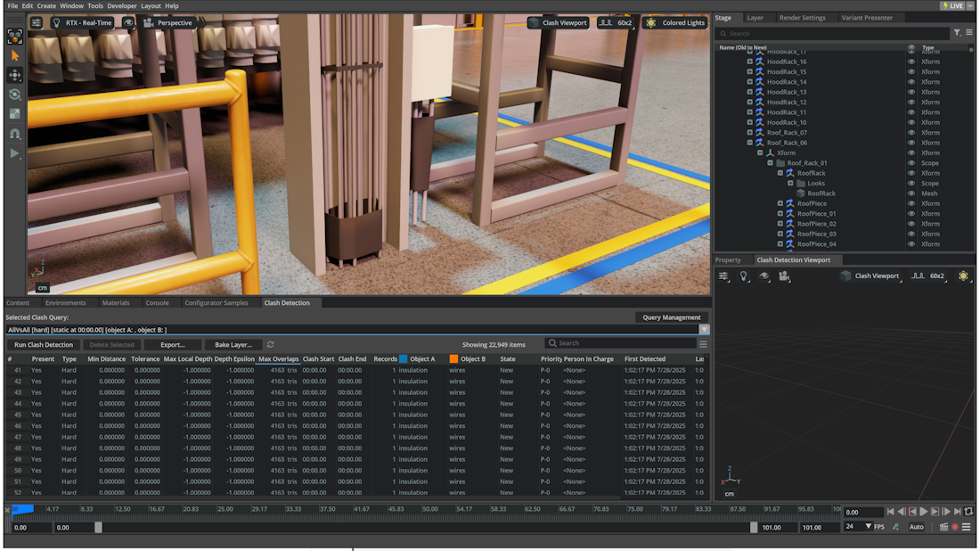This screenshot has height=551, width=980.
Task: Click the green key add-keyframe icon
Action: 895,527
